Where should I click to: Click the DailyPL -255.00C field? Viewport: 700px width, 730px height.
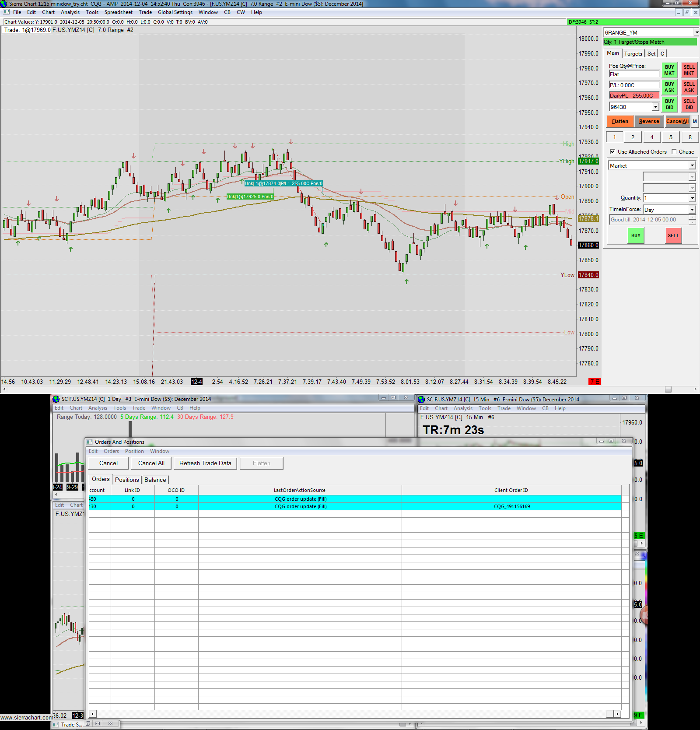(x=634, y=95)
